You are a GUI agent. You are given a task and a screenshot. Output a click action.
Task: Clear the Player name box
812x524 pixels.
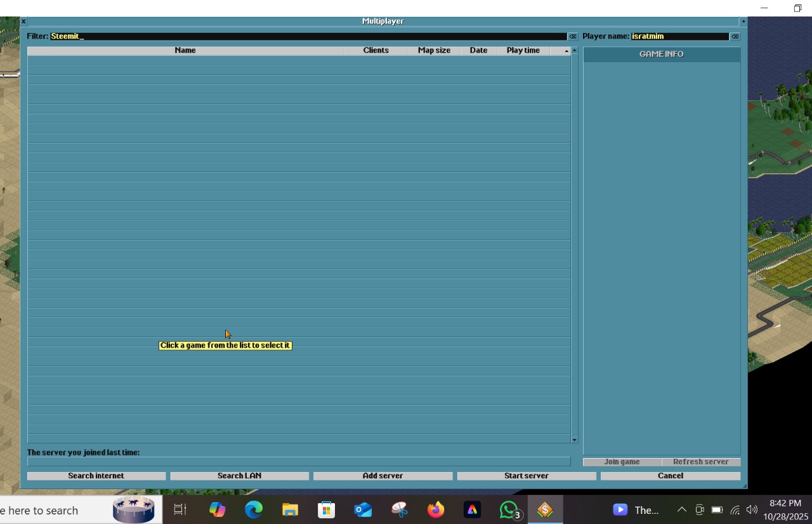pyautogui.click(x=735, y=37)
